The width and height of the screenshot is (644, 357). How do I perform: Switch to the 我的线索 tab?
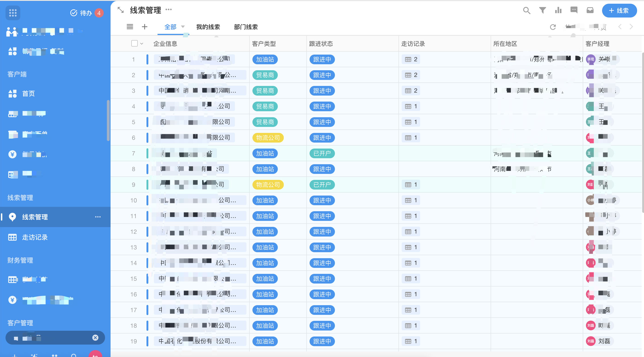pyautogui.click(x=208, y=27)
